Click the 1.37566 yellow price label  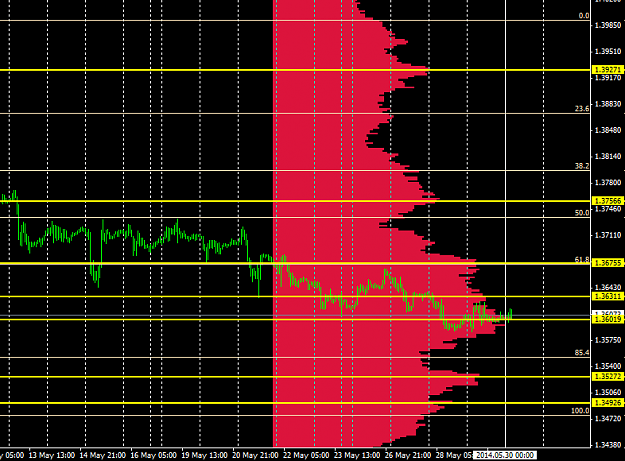tap(608, 201)
